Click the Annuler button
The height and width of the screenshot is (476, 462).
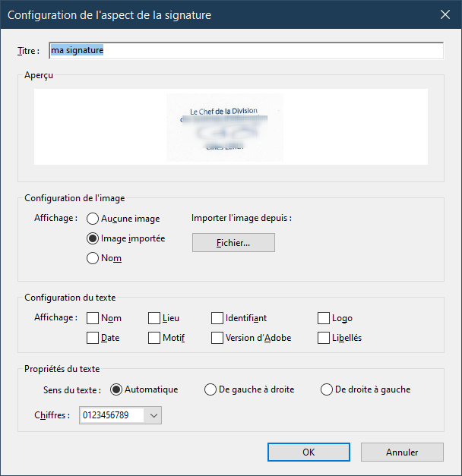402,452
